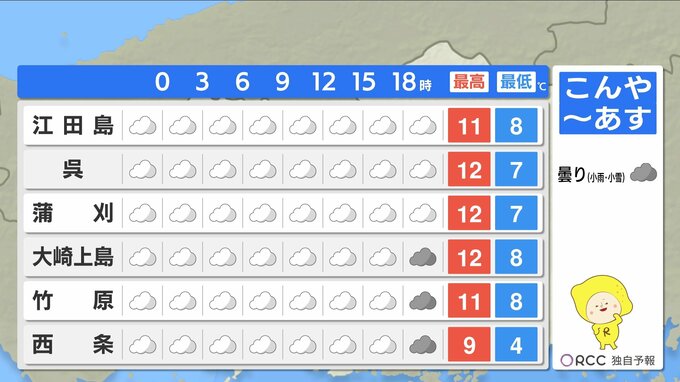This screenshot has width=680, height=382.
Task: Click the gray cloud icon beside 曇り legend
Action: tap(643, 173)
